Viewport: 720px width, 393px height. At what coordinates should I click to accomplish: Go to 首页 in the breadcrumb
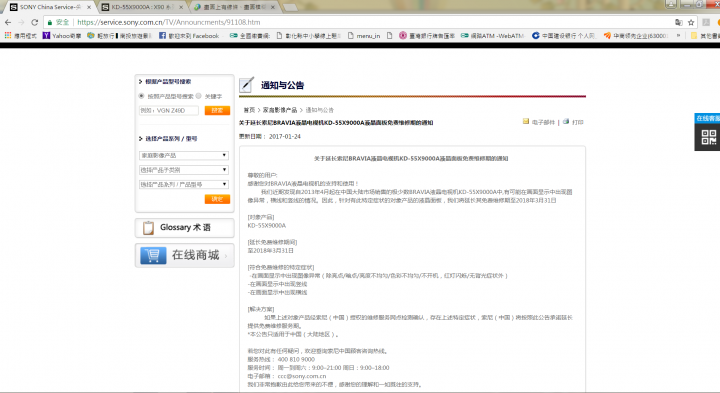249,110
